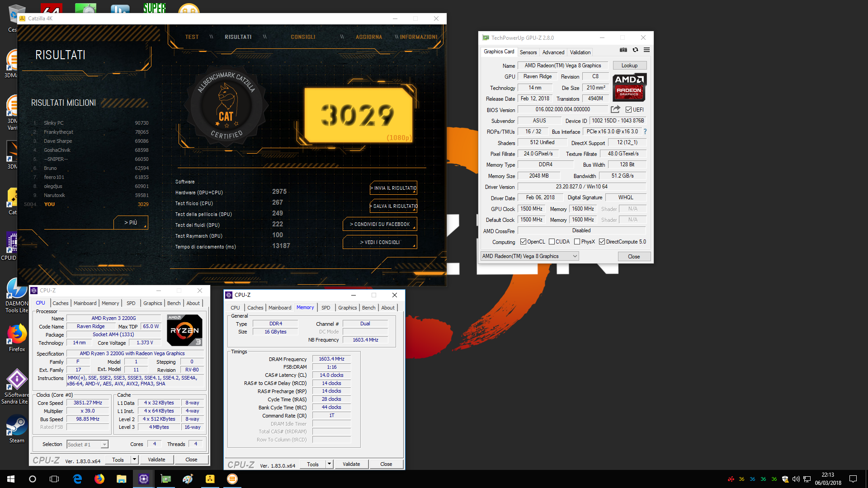
Task: Toggle DirectCompute 5.0 checkbox
Action: point(602,242)
